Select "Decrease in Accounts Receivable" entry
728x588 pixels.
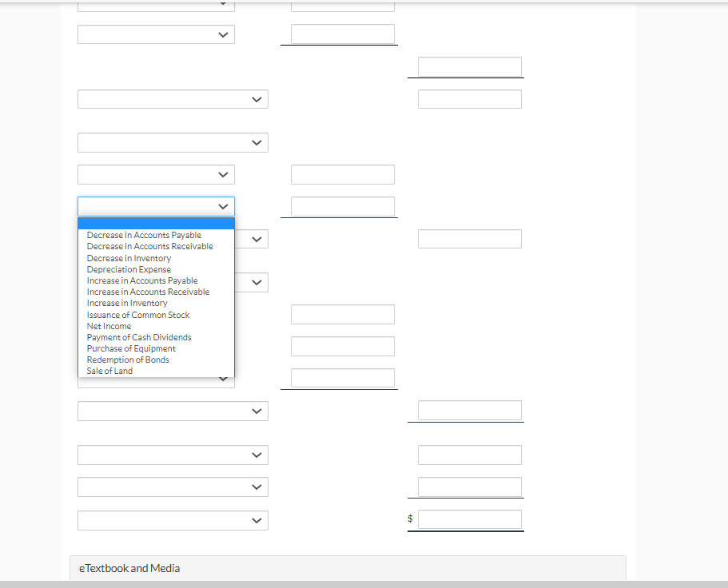149,246
